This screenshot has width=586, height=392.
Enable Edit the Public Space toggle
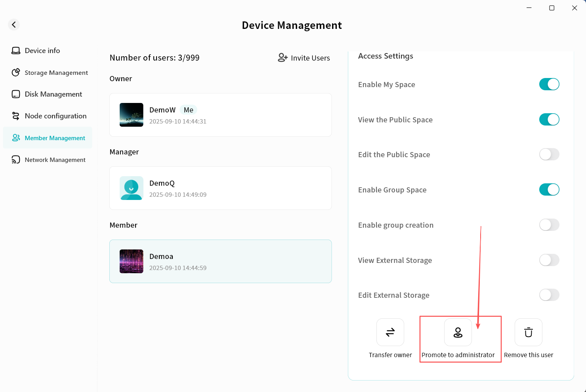coord(549,154)
